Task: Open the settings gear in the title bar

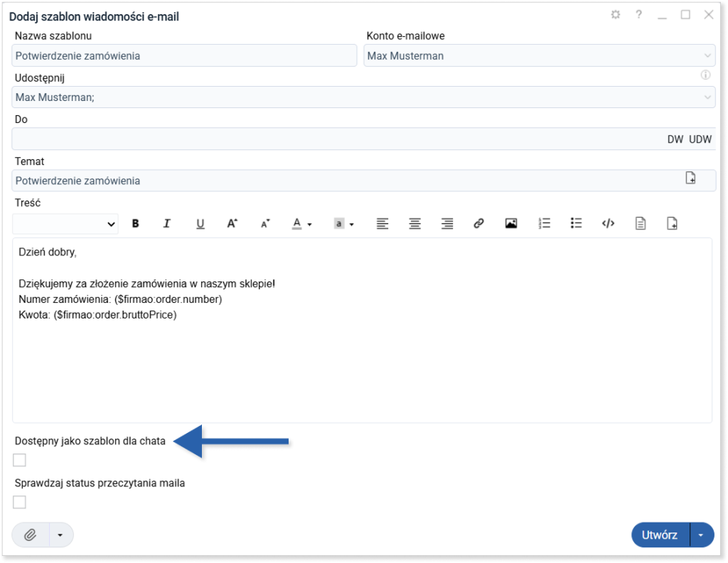Action: point(616,15)
